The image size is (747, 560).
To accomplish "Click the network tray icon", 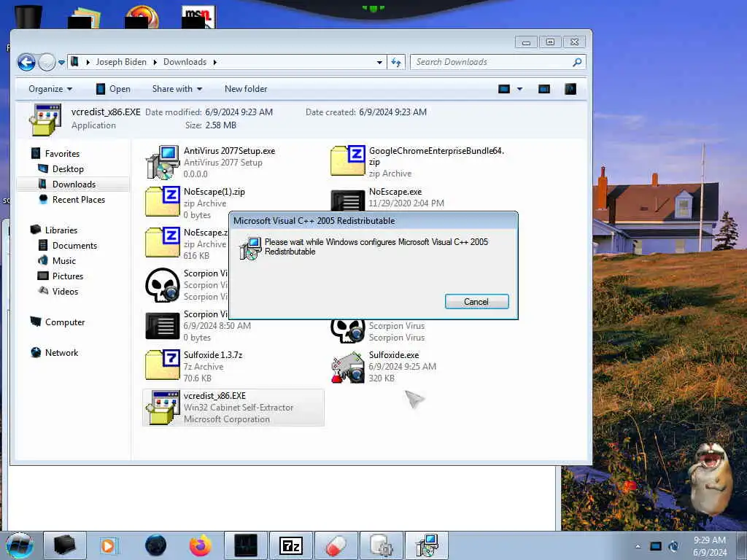I will tap(656, 546).
